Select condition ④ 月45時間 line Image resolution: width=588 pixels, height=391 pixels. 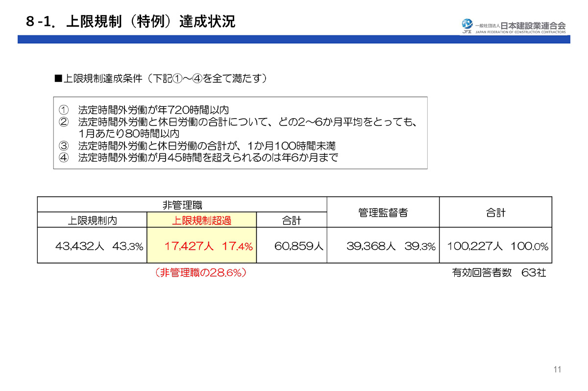[x=198, y=158]
